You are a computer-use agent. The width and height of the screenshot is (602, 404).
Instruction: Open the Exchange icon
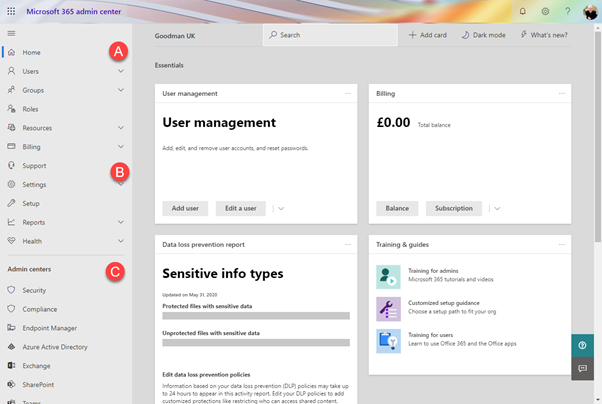point(12,365)
